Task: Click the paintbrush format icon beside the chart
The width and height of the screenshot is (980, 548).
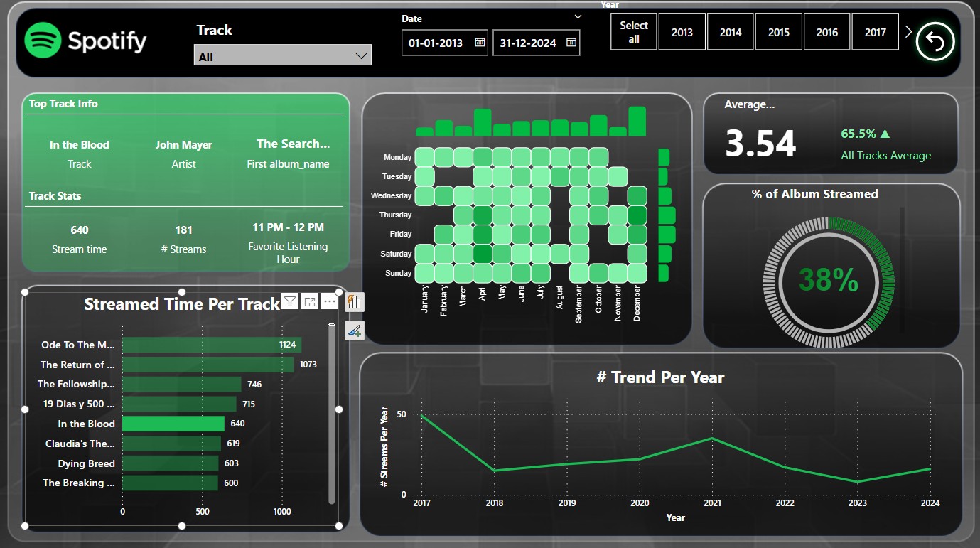Action: point(354,330)
